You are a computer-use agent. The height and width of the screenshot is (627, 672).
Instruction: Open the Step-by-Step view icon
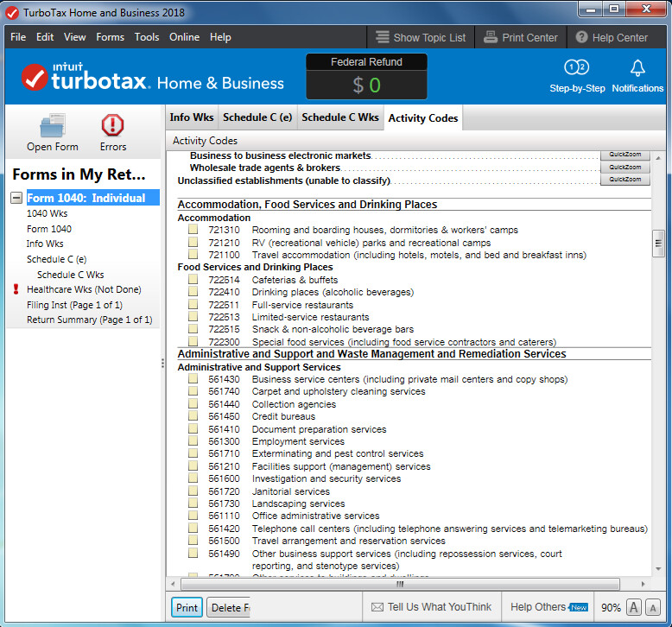point(576,67)
